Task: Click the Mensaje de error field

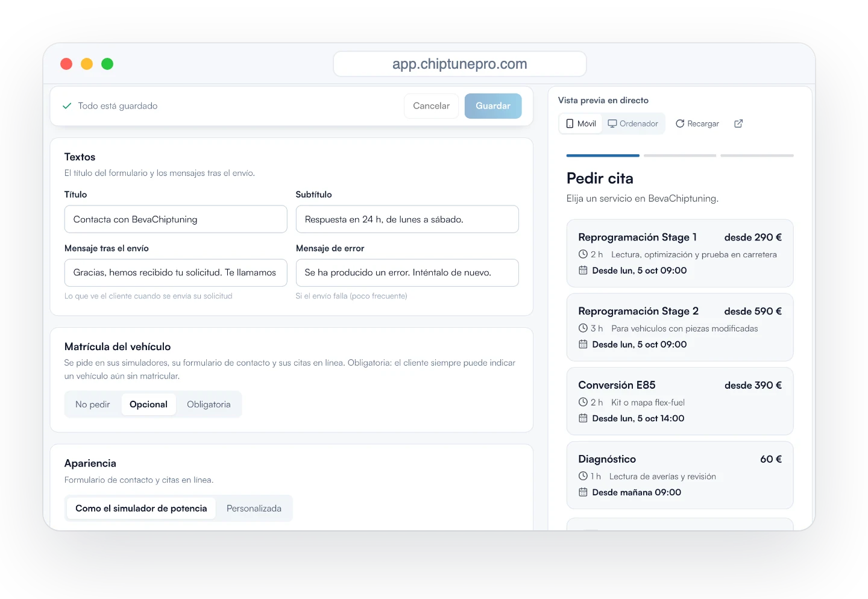Action: point(407,273)
